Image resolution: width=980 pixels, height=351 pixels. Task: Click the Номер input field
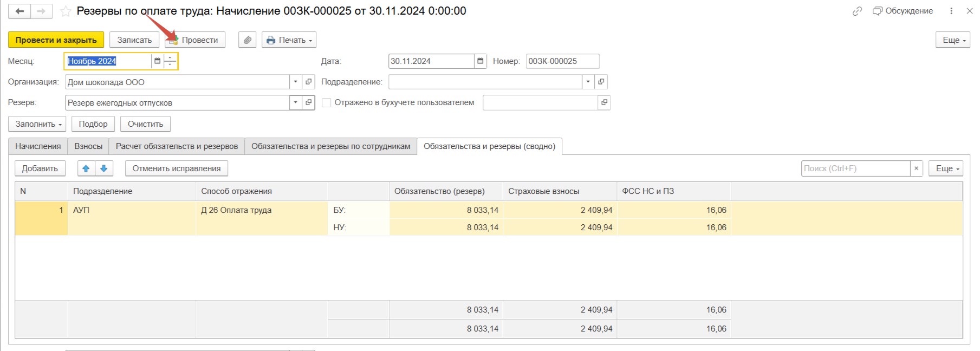coord(562,61)
